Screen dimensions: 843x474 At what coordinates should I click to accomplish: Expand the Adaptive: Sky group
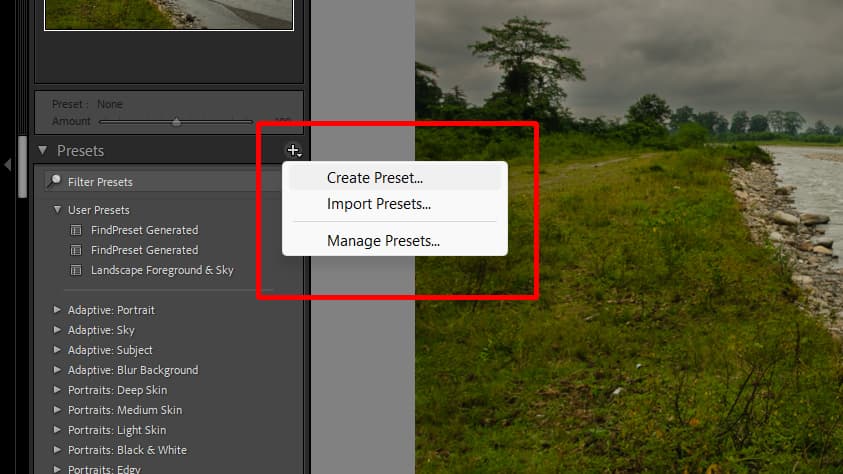pyautogui.click(x=57, y=329)
